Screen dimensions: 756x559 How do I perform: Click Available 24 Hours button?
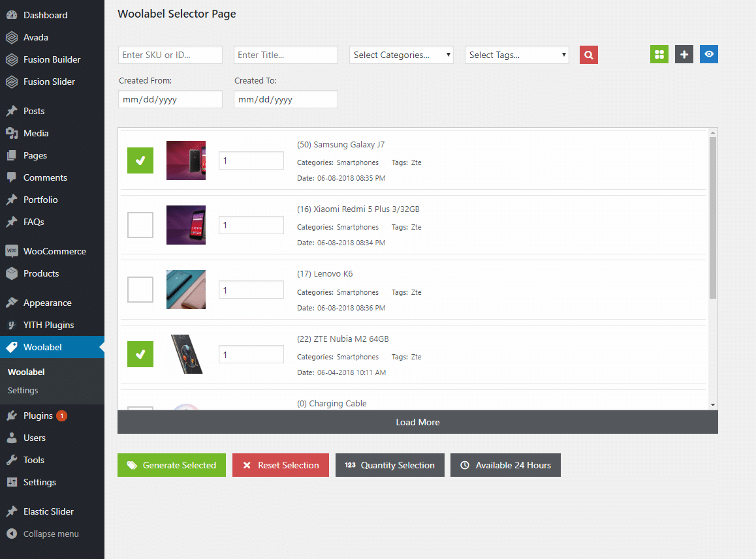pos(506,465)
